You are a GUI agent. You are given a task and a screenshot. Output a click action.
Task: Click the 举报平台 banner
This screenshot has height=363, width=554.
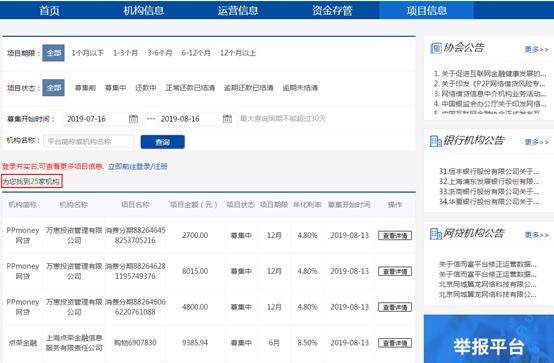tap(489, 339)
